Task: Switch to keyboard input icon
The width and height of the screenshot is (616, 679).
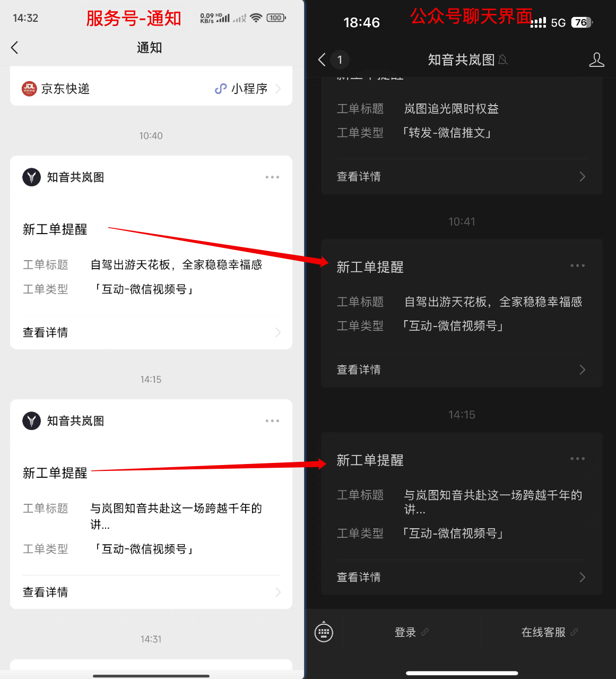Action: pyautogui.click(x=324, y=632)
